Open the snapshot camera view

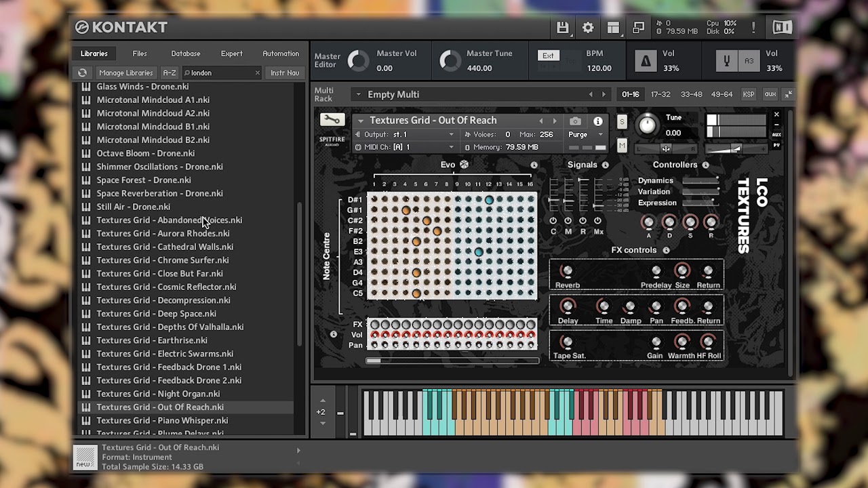click(x=575, y=121)
